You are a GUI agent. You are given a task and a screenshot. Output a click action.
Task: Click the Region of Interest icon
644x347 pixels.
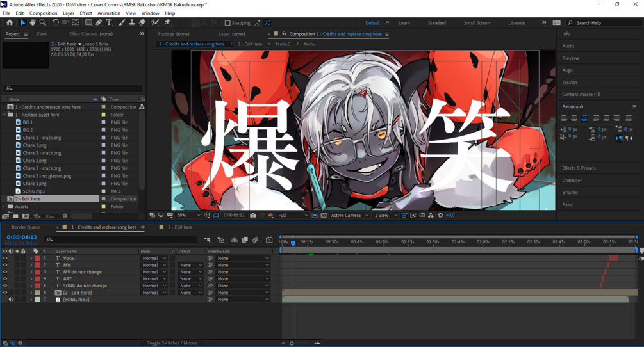[x=315, y=215]
